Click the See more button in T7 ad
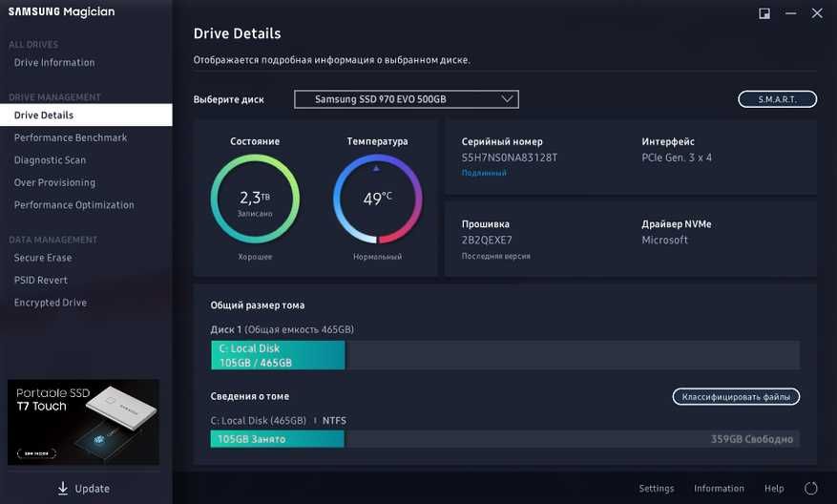 tap(36, 453)
